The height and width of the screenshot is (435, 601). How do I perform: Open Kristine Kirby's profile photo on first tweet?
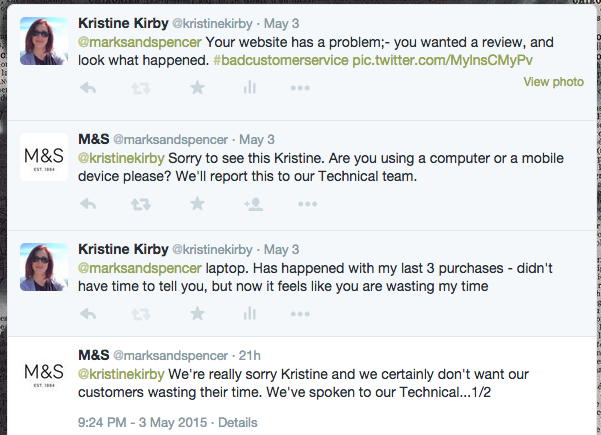[x=45, y=41]
